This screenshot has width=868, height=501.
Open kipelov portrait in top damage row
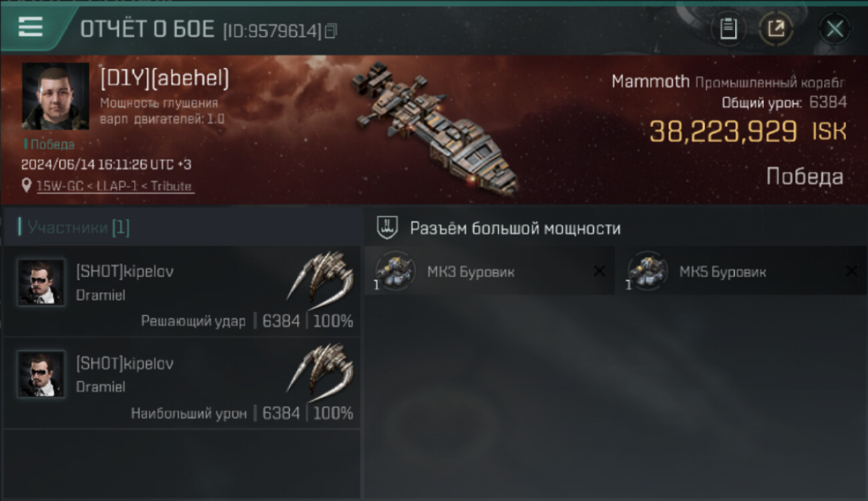click(x=41, y=374)
